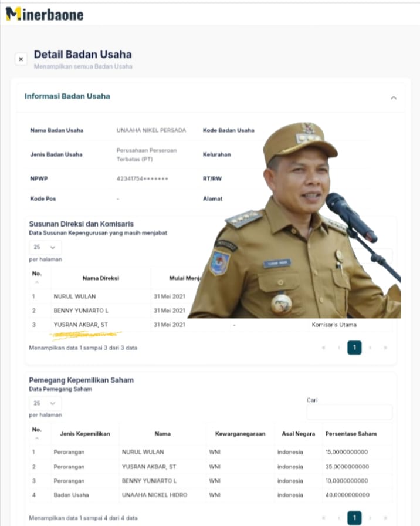Viewport: 420px width, 526px height.
Task: Go to previous page of direksi table
Action: (338, 348)
